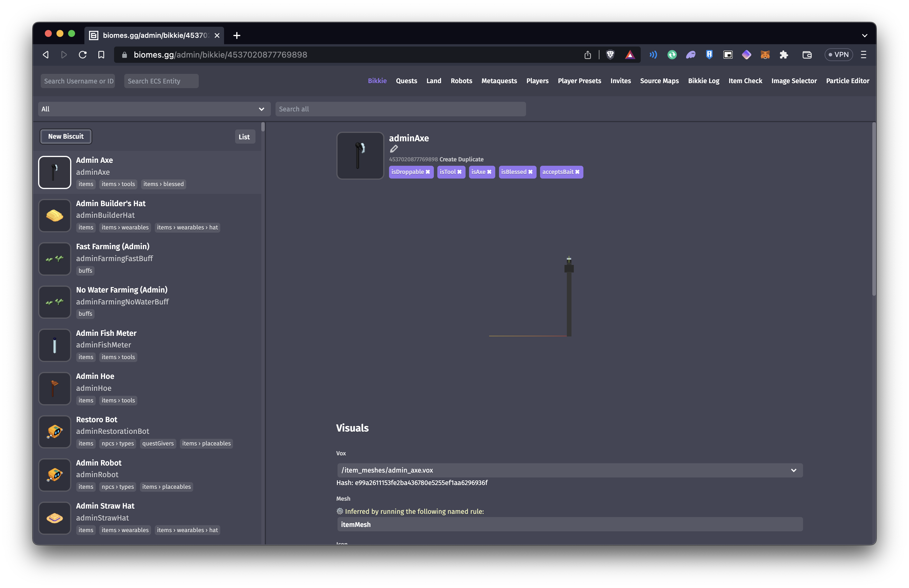The height and width of the screenshot is (588, 909).
Task: Open the Particle Editor tab
Action: 847,81
